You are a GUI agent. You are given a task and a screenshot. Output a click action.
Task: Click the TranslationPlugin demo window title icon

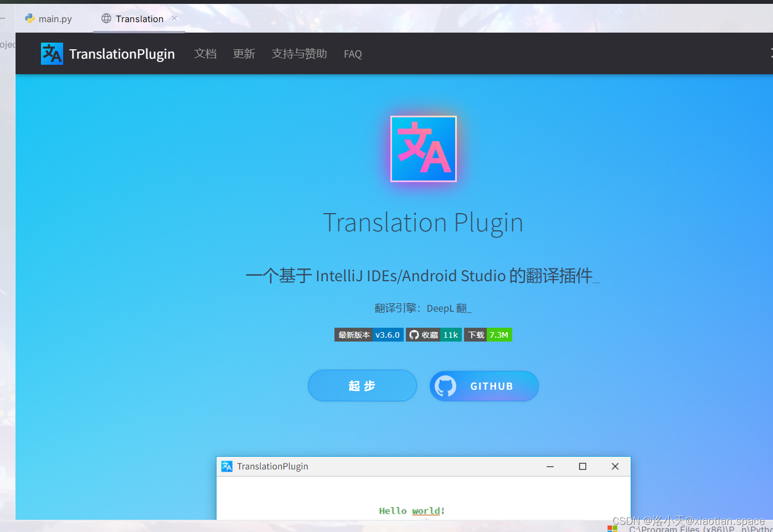click(x=227, y=466)
